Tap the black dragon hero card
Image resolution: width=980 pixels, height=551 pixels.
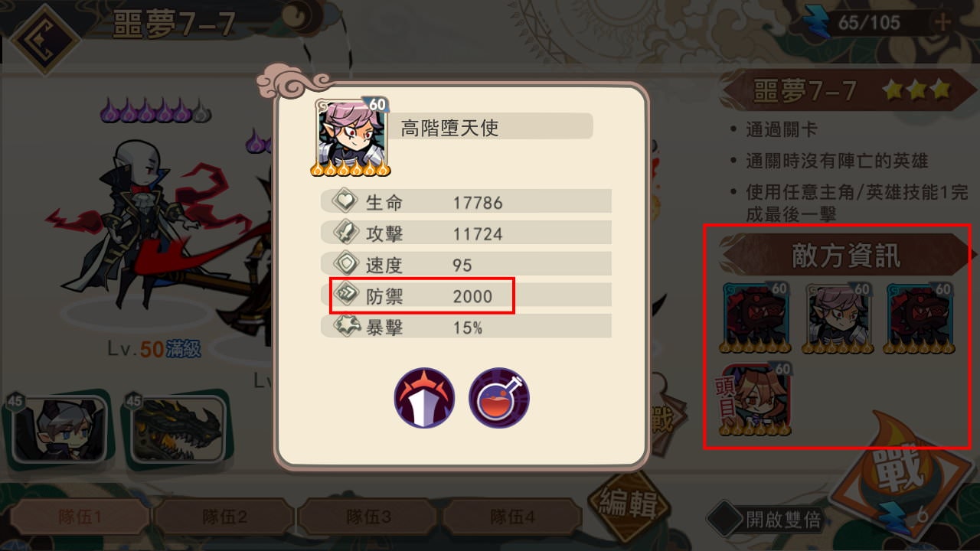(178, 429)
